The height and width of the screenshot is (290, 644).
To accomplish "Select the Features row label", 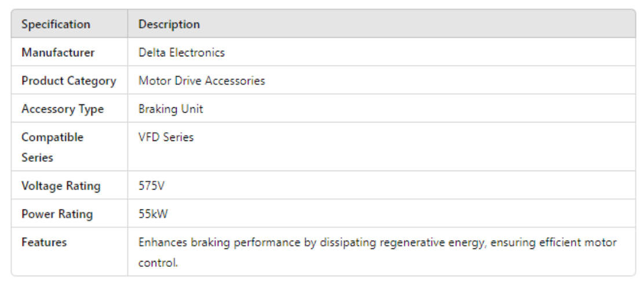I will coord(44,242).
